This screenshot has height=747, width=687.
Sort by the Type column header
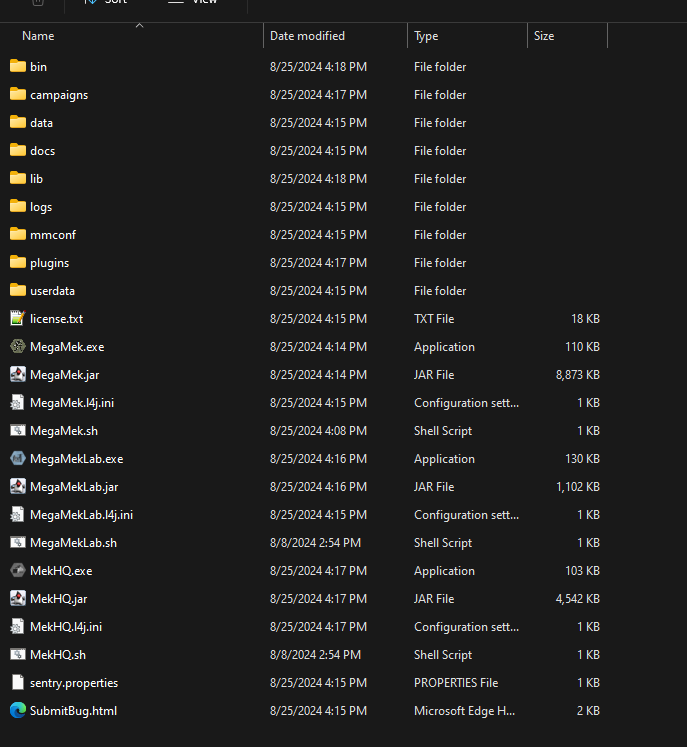[x=426, y=36]
